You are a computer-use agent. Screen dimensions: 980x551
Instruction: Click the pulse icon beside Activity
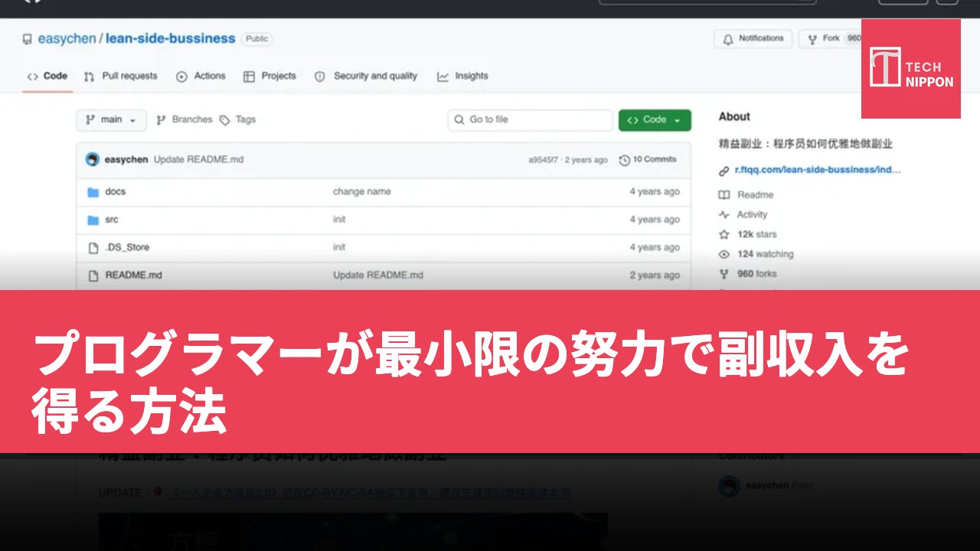click(724, 215)
